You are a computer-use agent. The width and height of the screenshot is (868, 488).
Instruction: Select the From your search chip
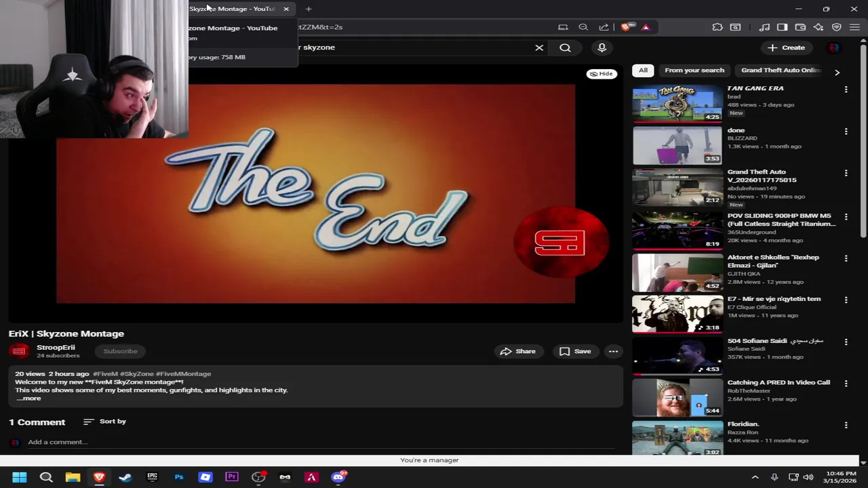click(x=694, y=70)
